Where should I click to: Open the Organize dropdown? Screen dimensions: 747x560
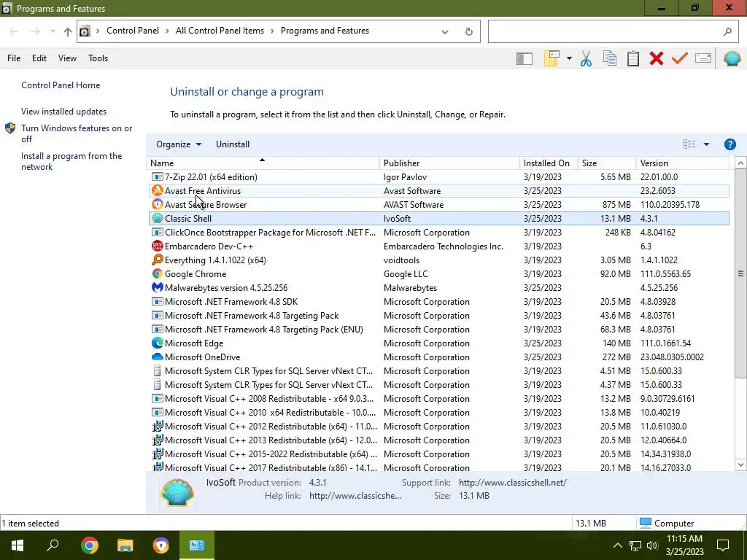click(x=179, y=144)
